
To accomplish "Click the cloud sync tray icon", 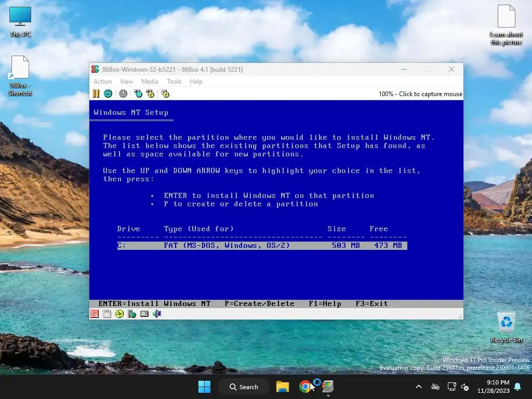I will click(435, 387).
